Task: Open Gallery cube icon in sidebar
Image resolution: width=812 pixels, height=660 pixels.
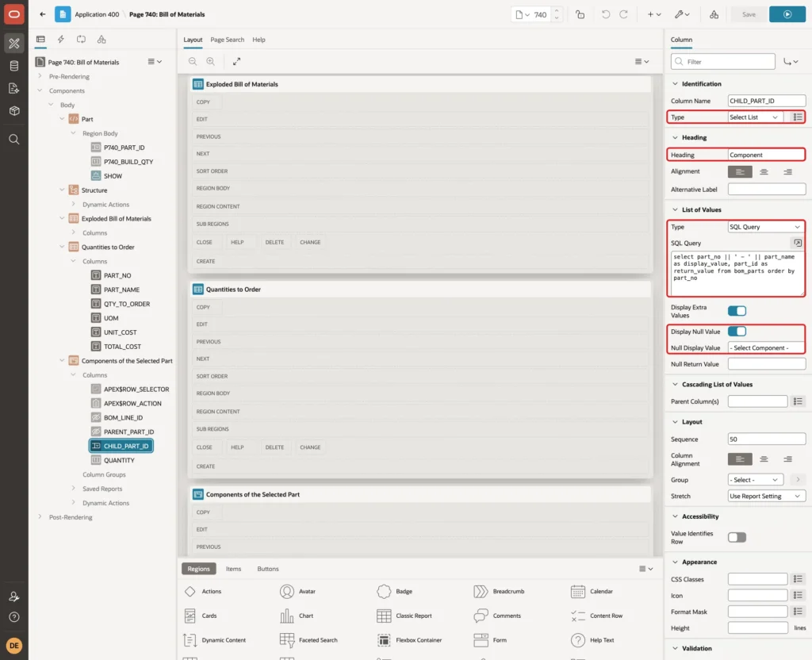Action: pos(14,110)
